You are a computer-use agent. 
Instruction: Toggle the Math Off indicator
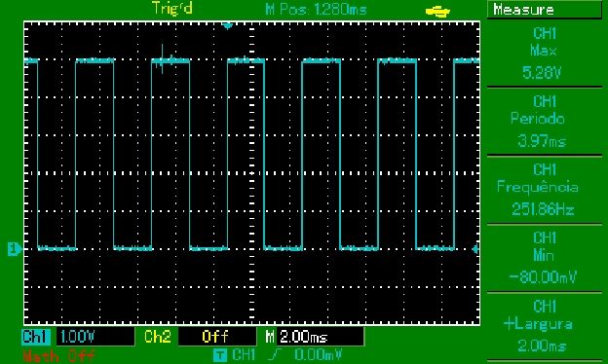[x=58, y=355]
